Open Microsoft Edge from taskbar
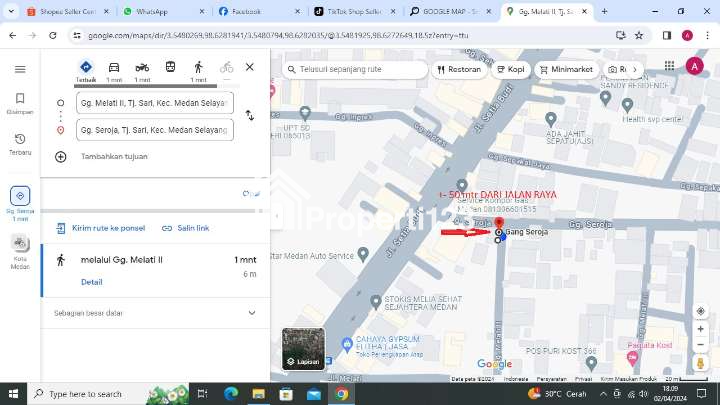720x405 pixels. (231, 394)
